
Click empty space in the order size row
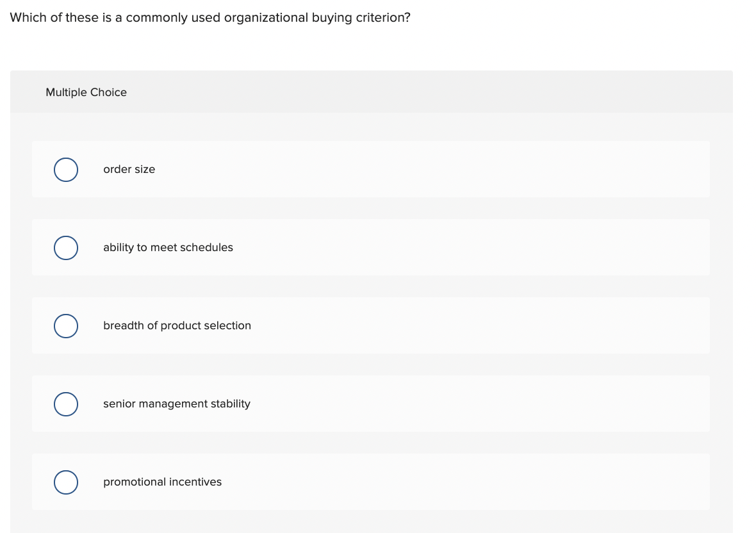tap(434, 169)
